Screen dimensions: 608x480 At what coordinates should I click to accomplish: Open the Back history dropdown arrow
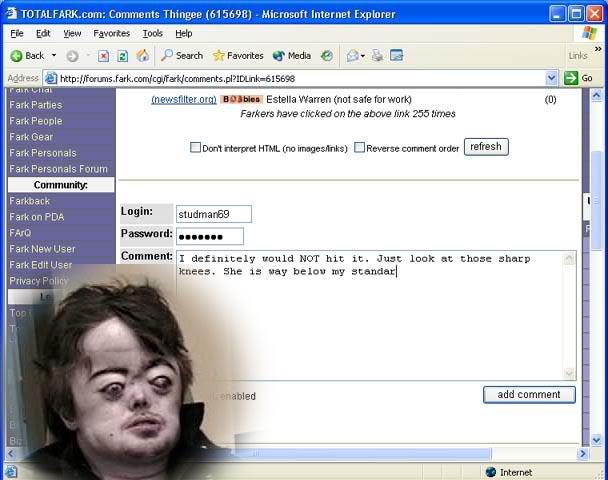(54, 55)
